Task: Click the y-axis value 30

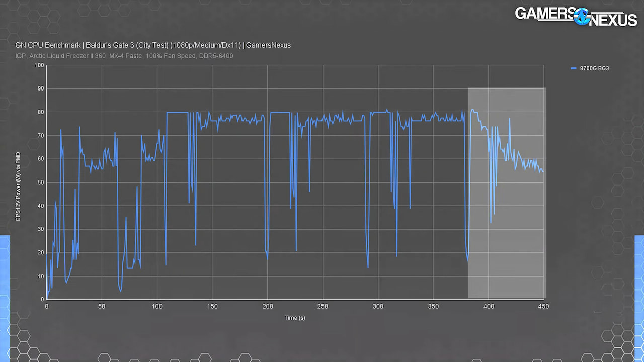Action: click(x=40, y=229)
